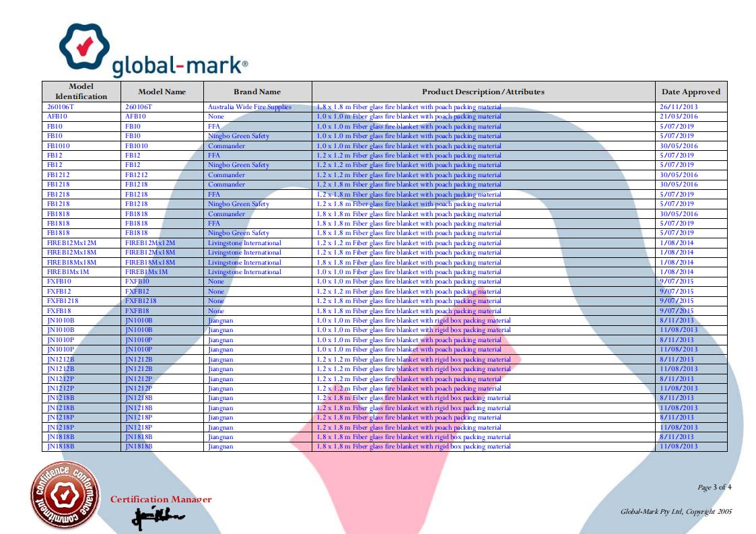Viewport: 756px width, 534px height.
Task: Click brand "None" in the FXFB18 row
Action: click(x=216, y=310)
